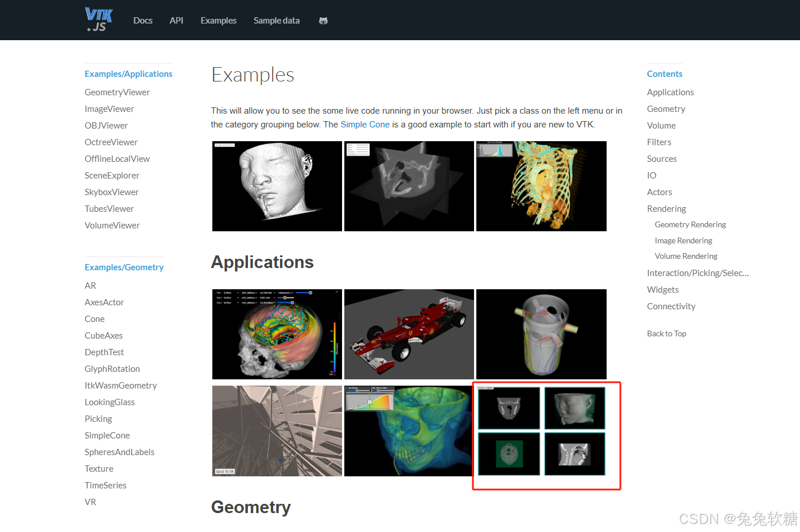Open the SkyboxViewer application example
The image size is (800, 532).
click(111, 192)
